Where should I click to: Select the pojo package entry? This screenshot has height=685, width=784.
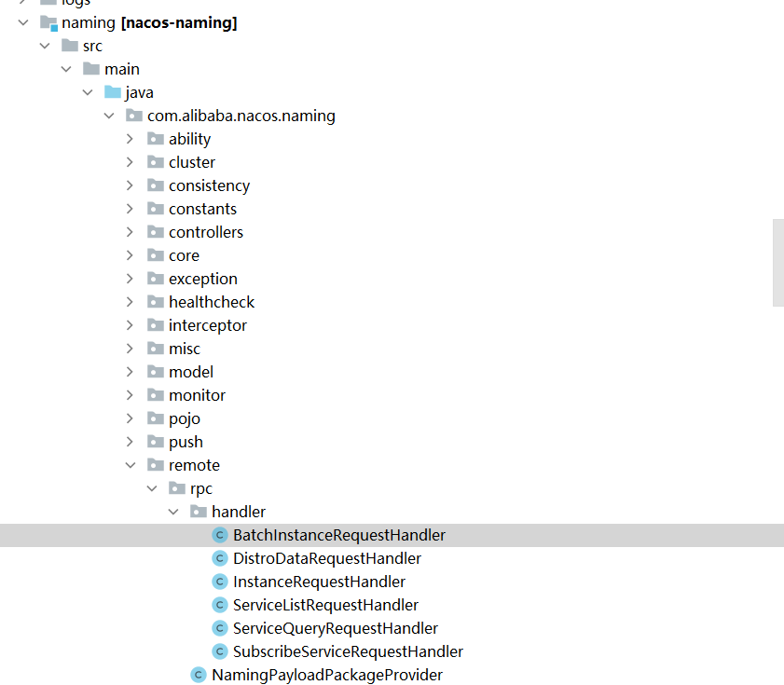click(x=185, y=418)
